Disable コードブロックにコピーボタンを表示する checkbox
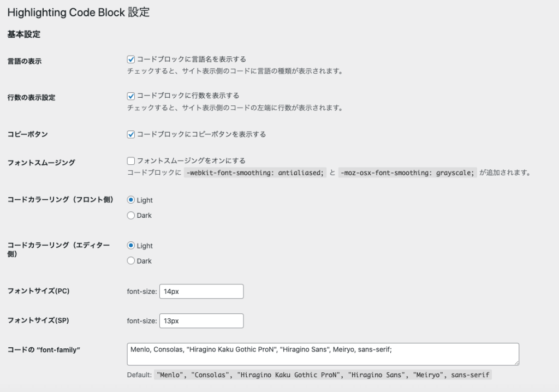559x392 pixels. pos(131,134)
